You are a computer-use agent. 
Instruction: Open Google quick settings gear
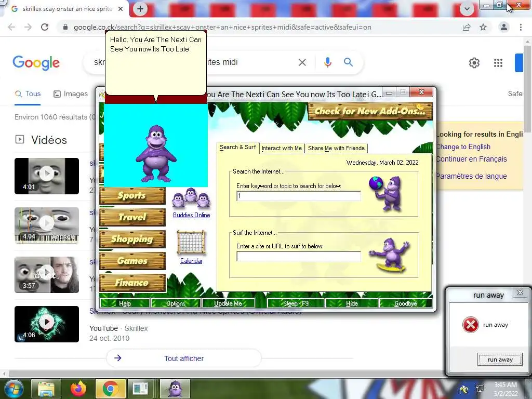pyautogui.click(x=474, y=63)
